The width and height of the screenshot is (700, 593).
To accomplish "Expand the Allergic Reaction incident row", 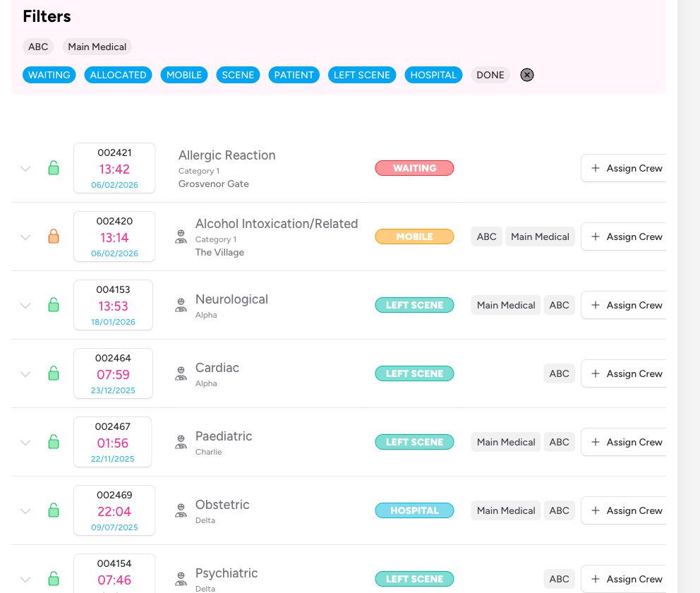I will click(x=25, y=168).
